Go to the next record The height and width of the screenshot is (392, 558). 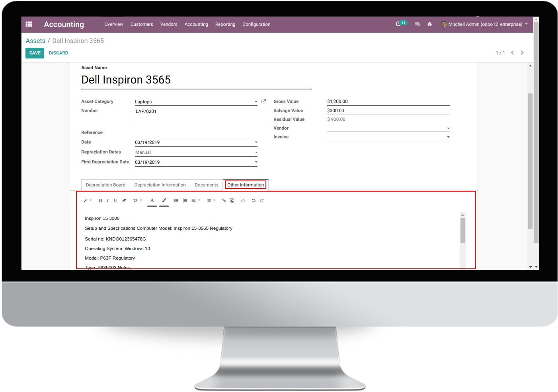click(x=522, y=53)
